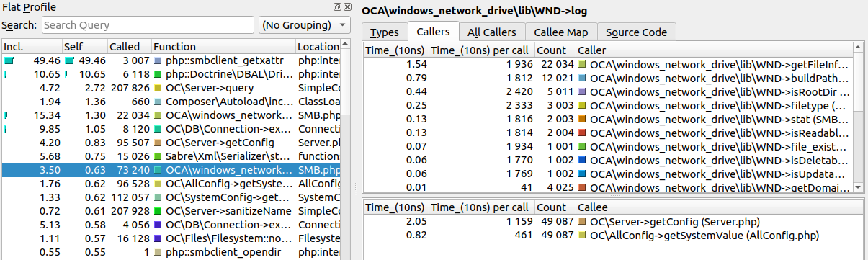
Task: Sort the callee list by Callee column
Action: [x=719, y=207]
